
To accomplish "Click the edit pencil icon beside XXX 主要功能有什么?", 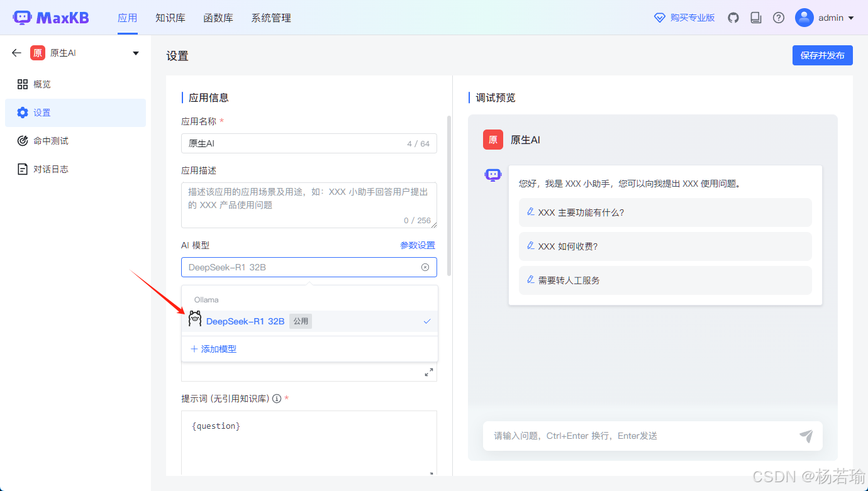I will [530, 212].
